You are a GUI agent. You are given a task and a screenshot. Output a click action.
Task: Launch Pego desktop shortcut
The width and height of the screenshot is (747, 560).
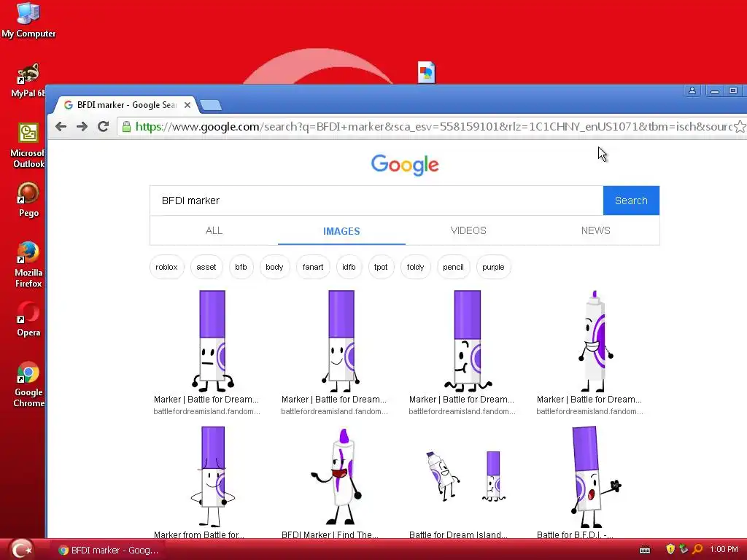tap(28, 200)
